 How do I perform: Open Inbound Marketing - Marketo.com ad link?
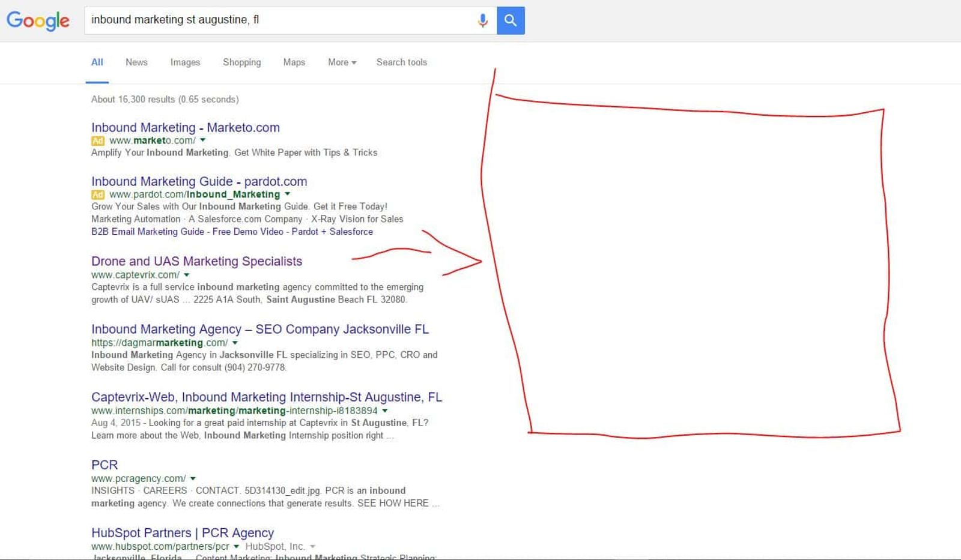pos(186,127)
